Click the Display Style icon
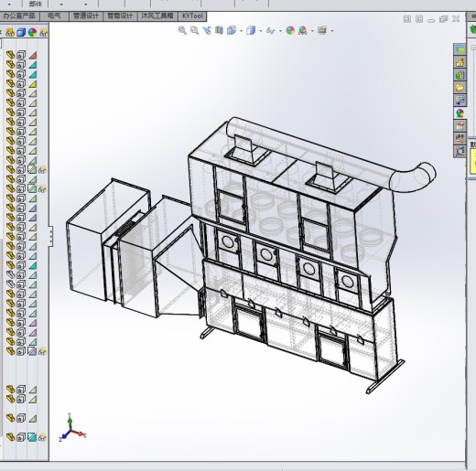This screenshot has height=471, width=476. (251, 30)
